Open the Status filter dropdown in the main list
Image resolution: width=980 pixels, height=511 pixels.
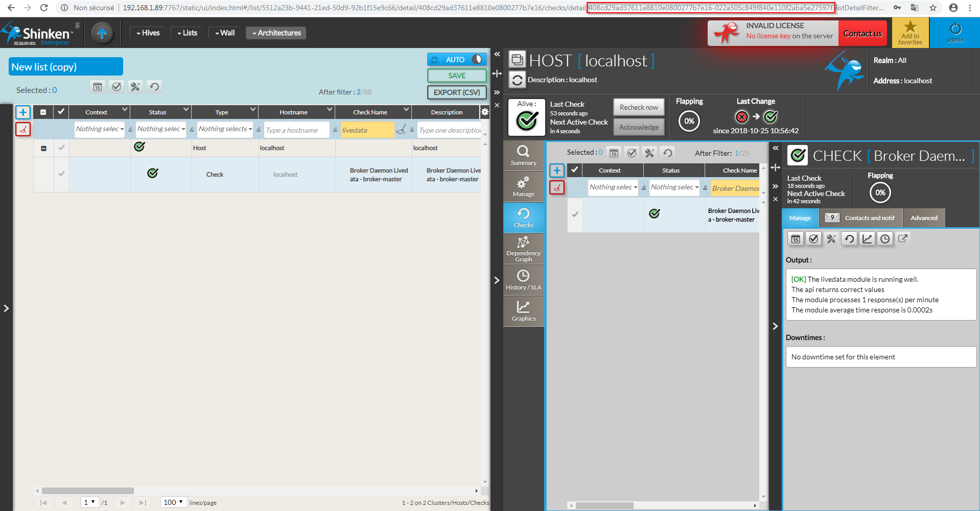coord(161,129)
